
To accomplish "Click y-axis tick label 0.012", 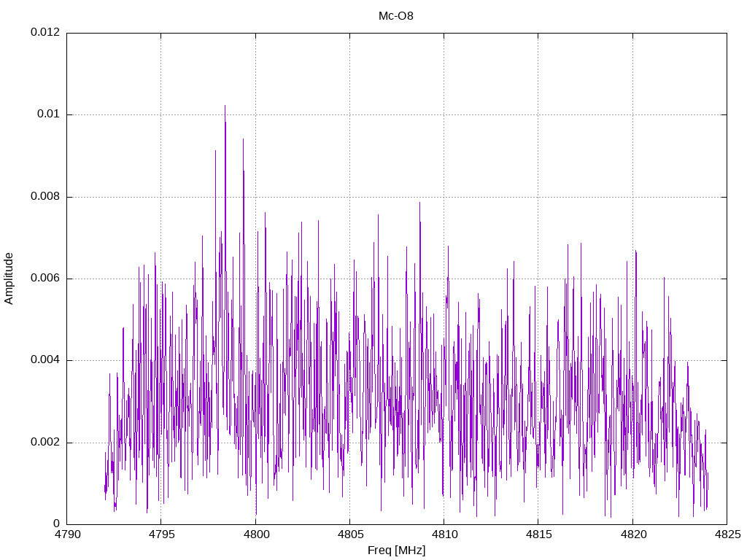I will tap(45, 32).
